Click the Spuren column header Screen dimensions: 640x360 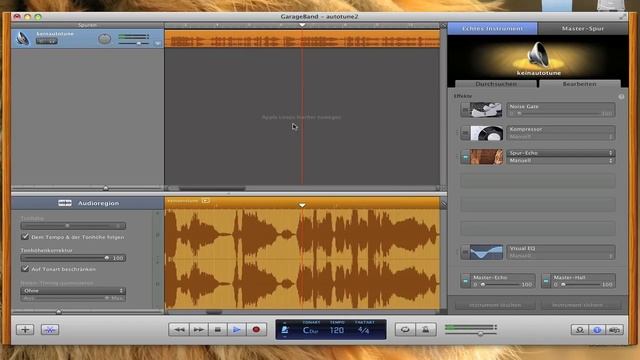pyautogui.click(x=87, y=25)
